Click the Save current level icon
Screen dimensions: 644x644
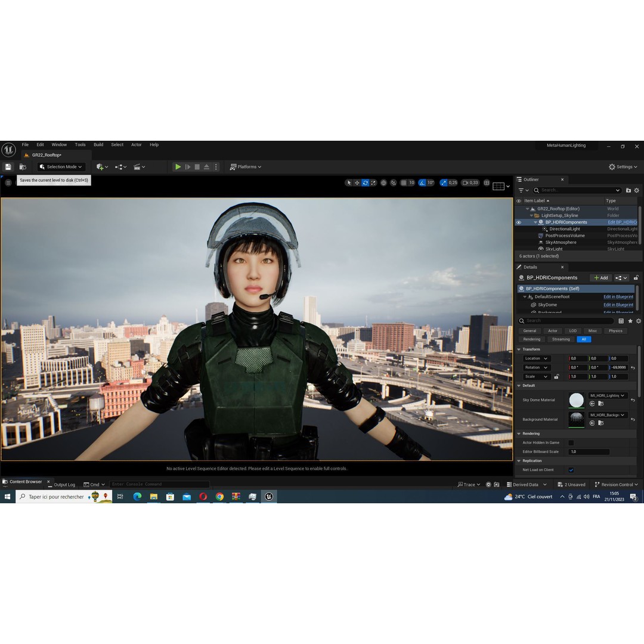(x=8, y=167)
